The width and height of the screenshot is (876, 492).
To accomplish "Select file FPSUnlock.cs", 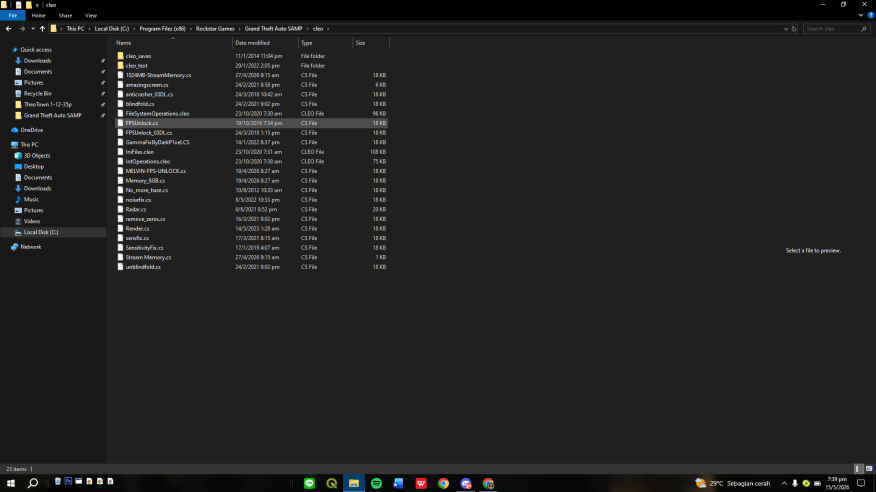I will click(x=251, y=123).
